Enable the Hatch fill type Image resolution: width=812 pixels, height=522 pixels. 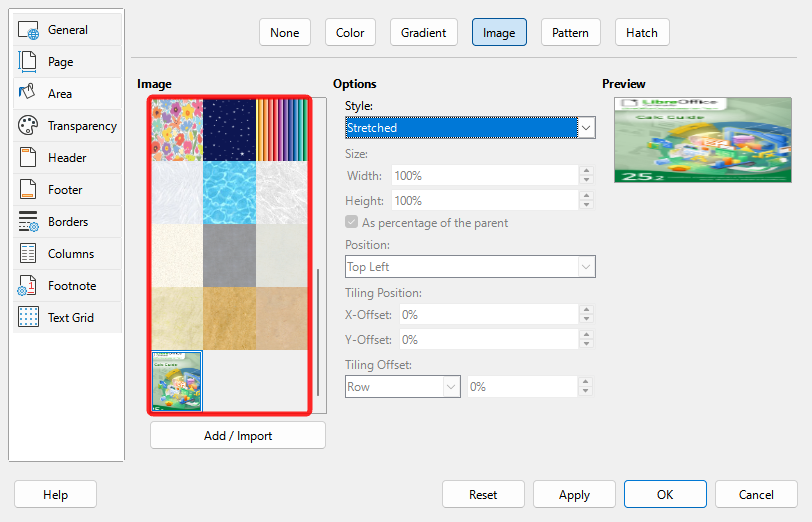tap(641, 33)
